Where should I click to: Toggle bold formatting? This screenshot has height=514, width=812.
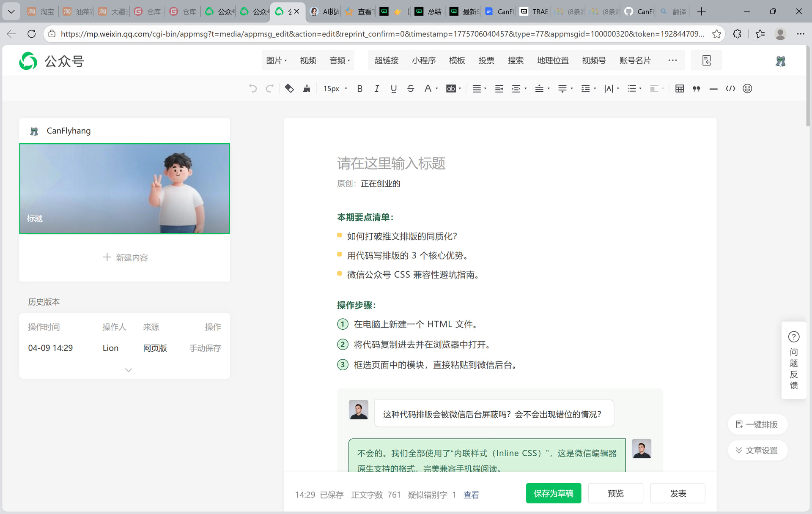359,88
